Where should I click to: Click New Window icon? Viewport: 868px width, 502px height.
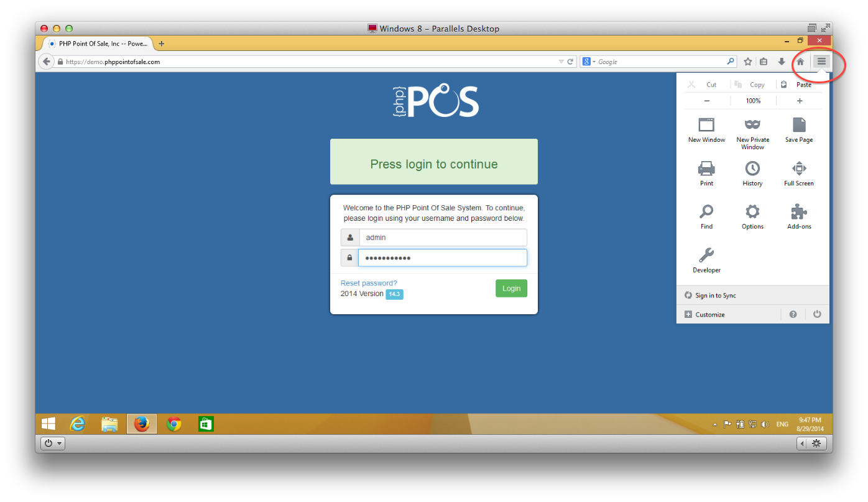point(706,125)
